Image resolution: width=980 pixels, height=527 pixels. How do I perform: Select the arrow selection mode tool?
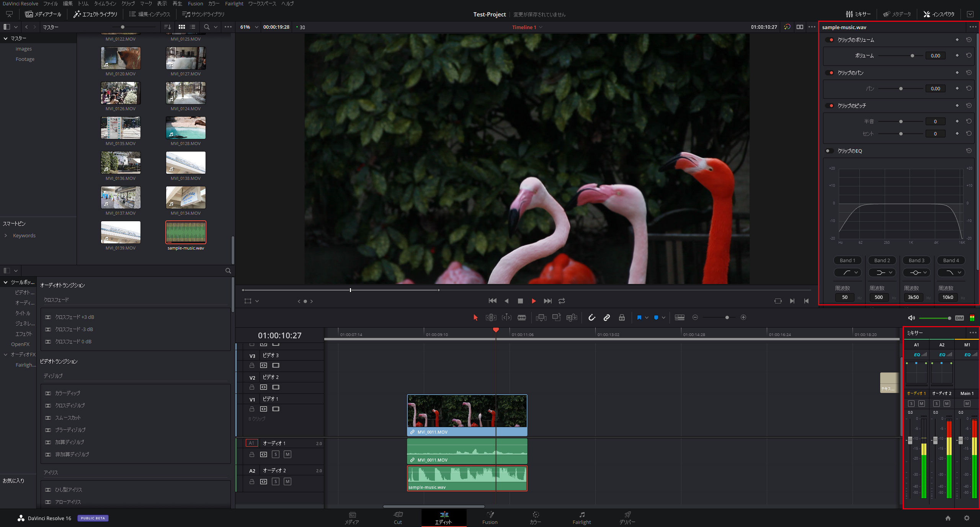click(x=475, y=317)
